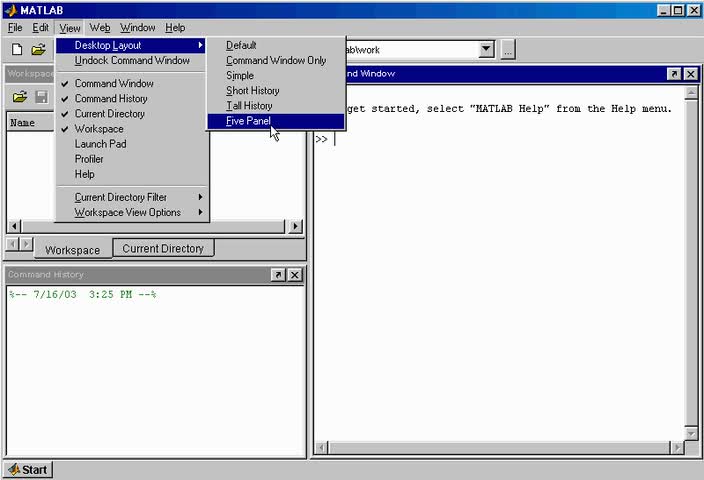Minimize the MATLAB window
The height and width of the screenshot is (480, 704).
pyautogui.click(x=664, y=10)
